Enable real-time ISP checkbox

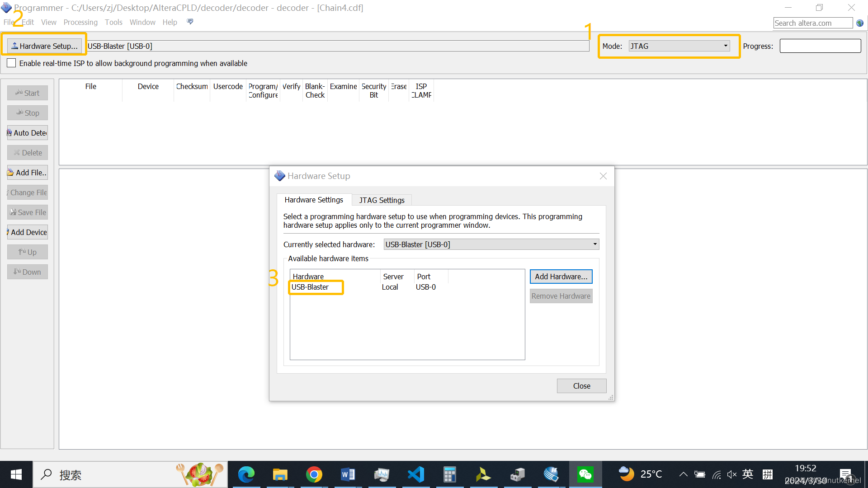12,63
